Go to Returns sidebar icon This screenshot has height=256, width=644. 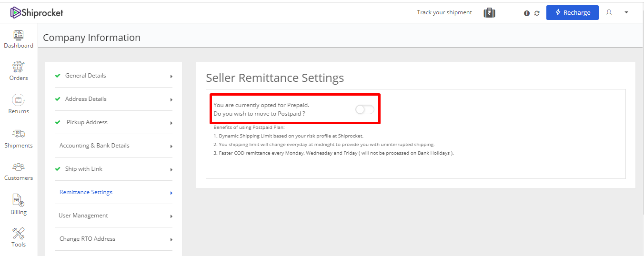coord(19,100)
